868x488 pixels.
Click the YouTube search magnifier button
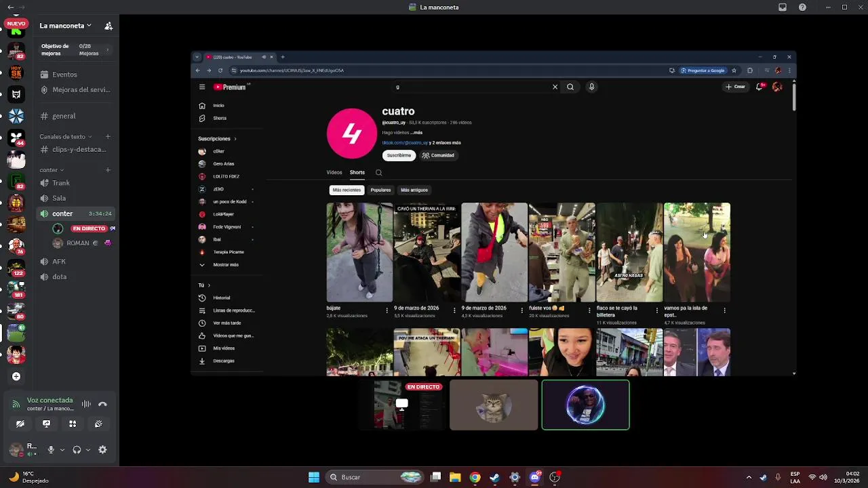(570, 87)
